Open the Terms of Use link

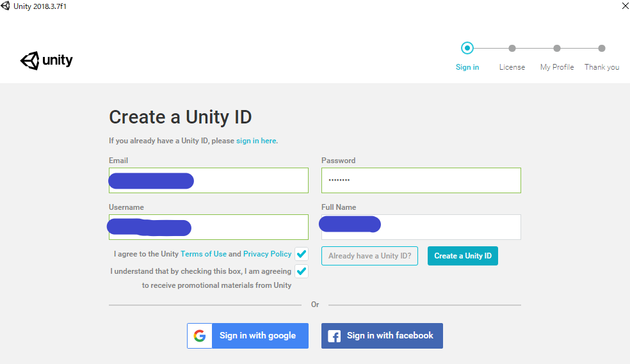coord(204,254)
